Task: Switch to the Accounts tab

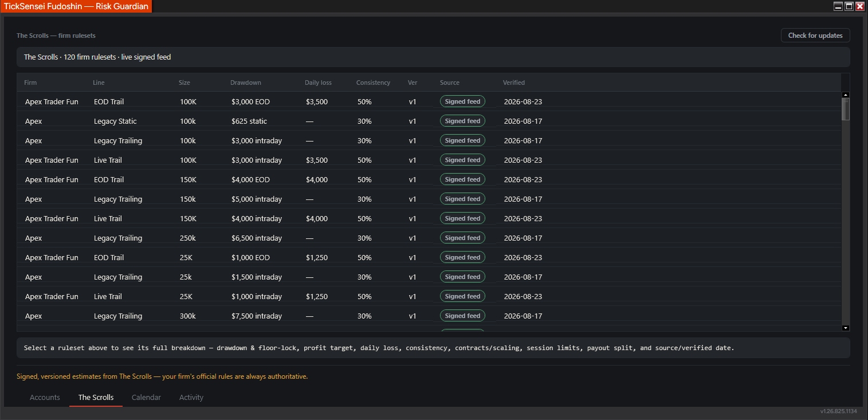Action: [45, 397]
